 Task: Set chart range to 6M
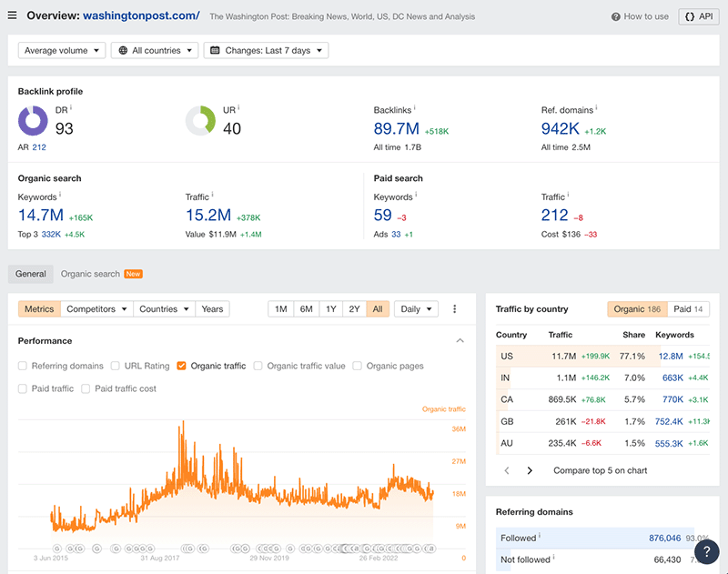[307, 309]
